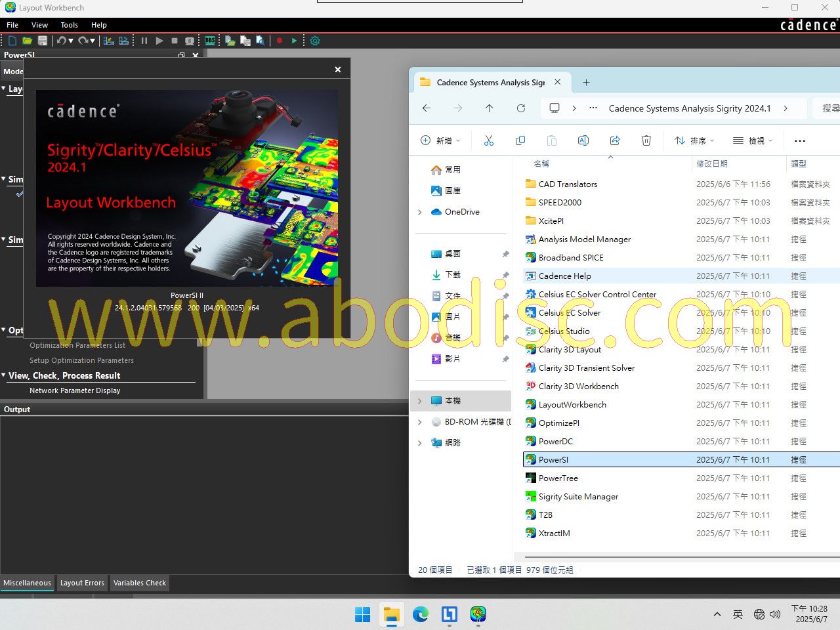Click the BBS icon in toolbar
This screenshot has width=840, height=630.
click(x=210, y=41)
